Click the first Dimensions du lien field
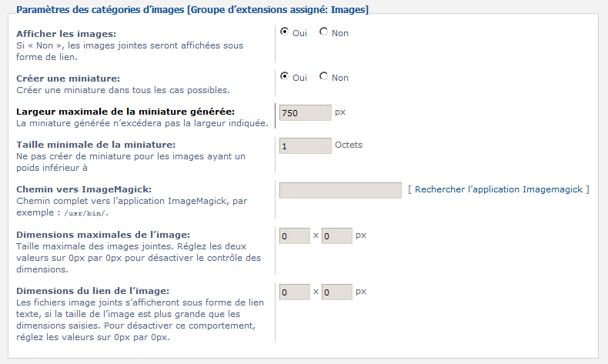 click(294, 292)
